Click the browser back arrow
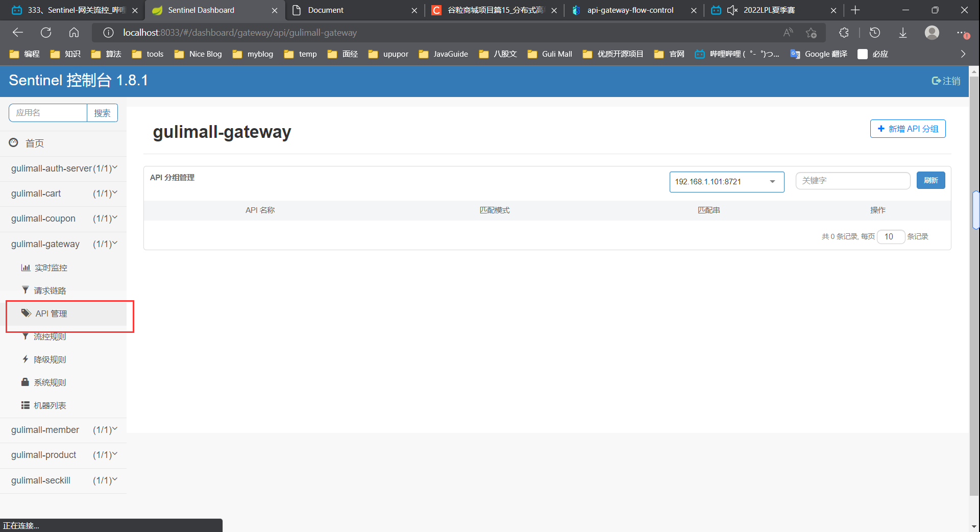The height and width of the screenshot is (532, 980). 18,33
